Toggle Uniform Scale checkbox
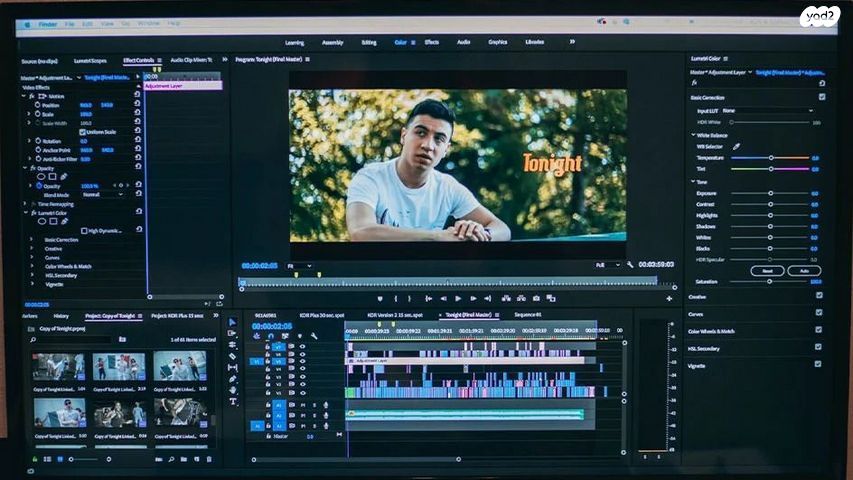The height and width of the screenshot is (480, 853). click(x=83, y=132)
